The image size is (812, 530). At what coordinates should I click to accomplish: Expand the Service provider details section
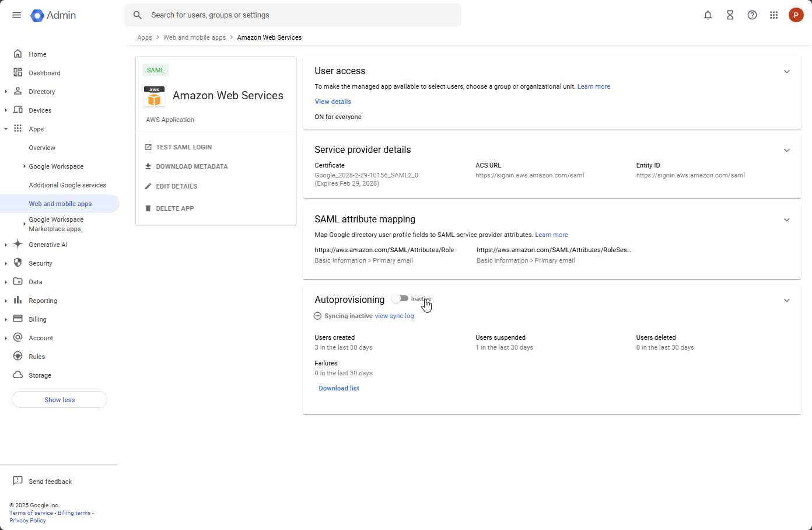(786, 151)
